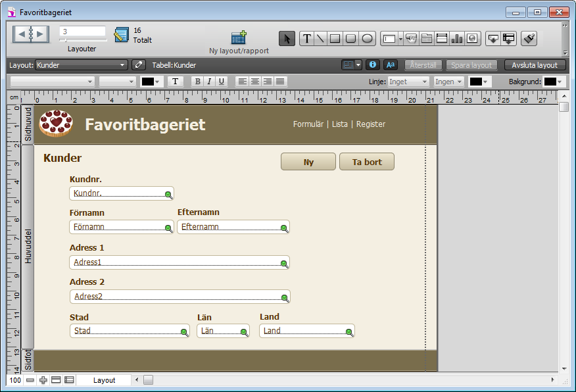Click magnifier badge on Efternamn field
576x392 pixels.
coord(284,228)
